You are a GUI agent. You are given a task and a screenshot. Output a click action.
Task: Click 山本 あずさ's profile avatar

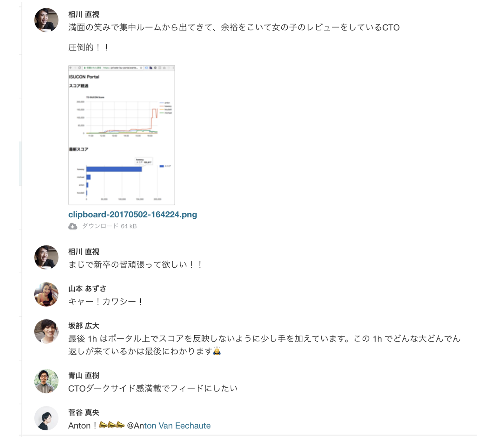[x=46, y=294]
